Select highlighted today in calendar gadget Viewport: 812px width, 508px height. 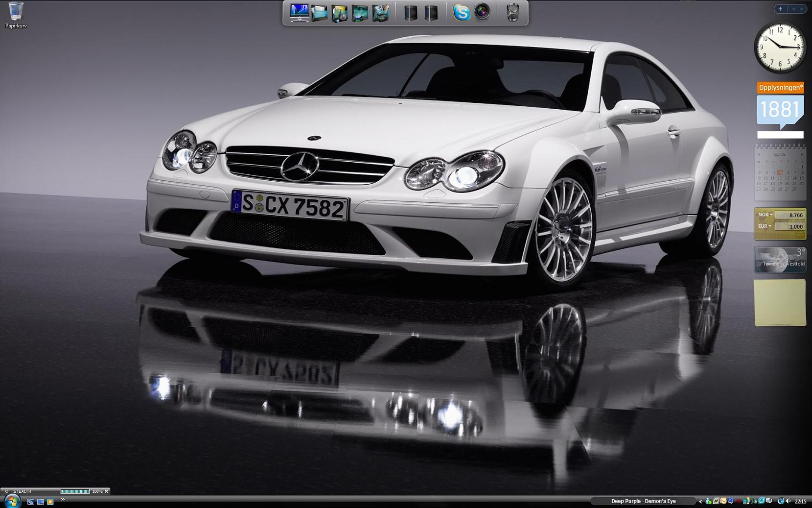780,172
